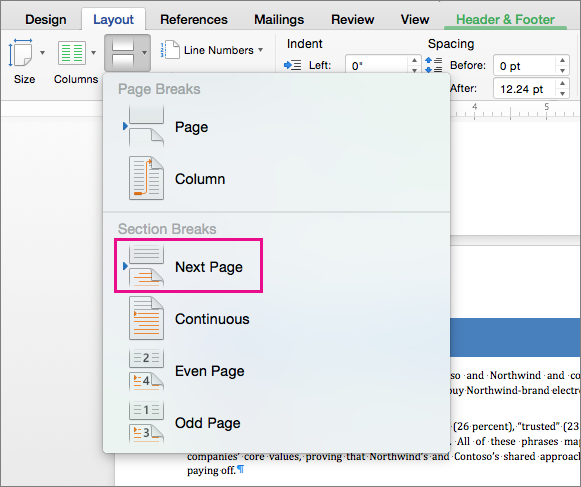The image size is (581, 487).
Task: Switch to the View tab
Action: tap(415, 19)
